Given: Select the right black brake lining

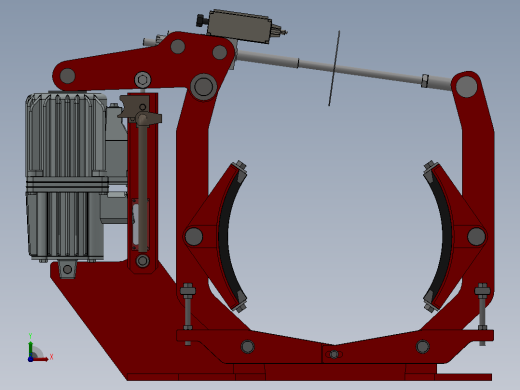Looking at the screenshot, I should point(441,237).
